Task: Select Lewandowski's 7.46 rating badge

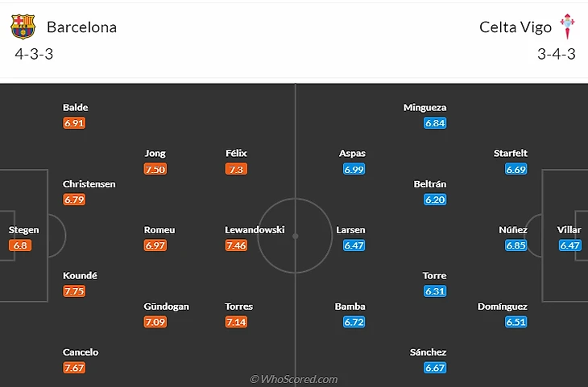Action: 236,245
